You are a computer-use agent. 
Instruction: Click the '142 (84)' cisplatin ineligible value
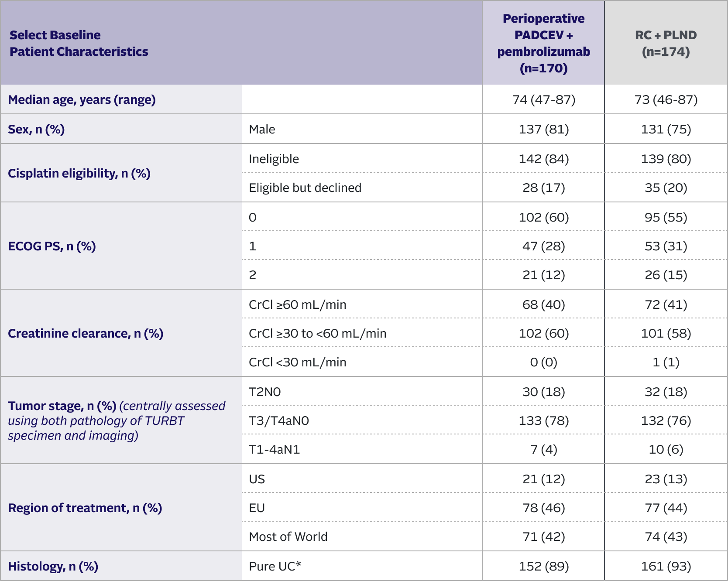[x=543, y=159]
